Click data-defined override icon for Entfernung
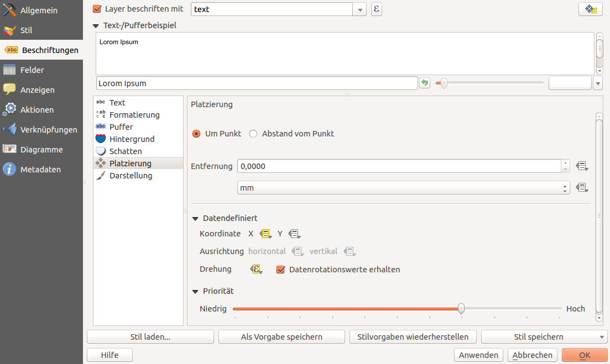This screenshot has width=610, height=364. coord(581,166)
